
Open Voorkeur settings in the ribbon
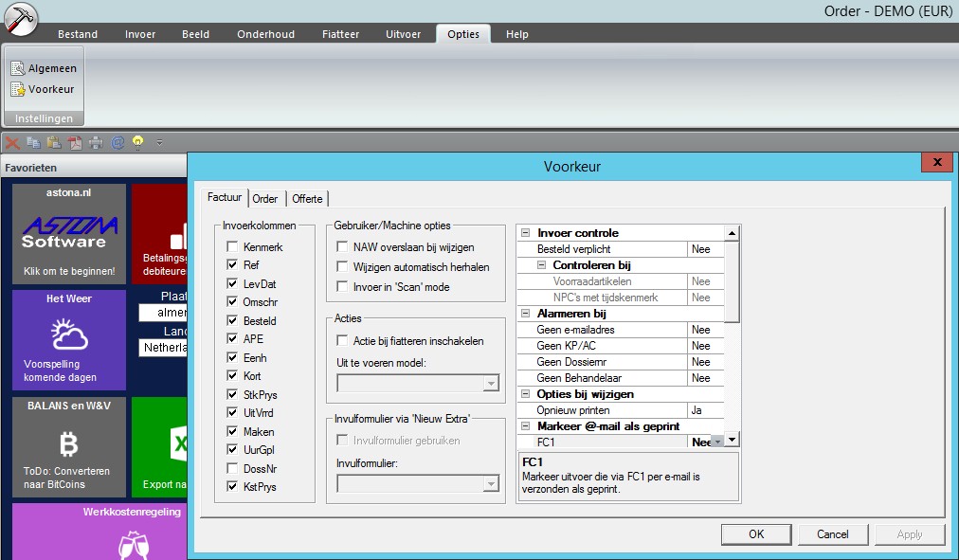[x=43, y=89]
